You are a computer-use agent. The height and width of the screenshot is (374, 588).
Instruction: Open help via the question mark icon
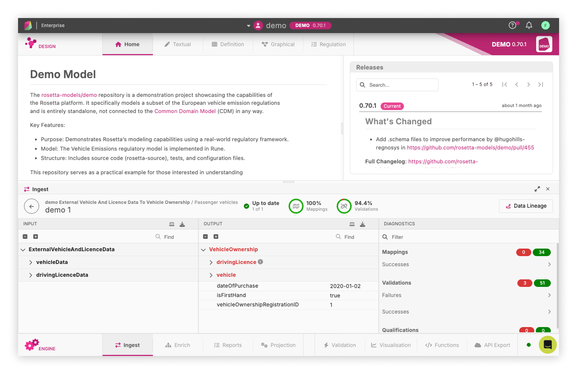click(512, 25)
